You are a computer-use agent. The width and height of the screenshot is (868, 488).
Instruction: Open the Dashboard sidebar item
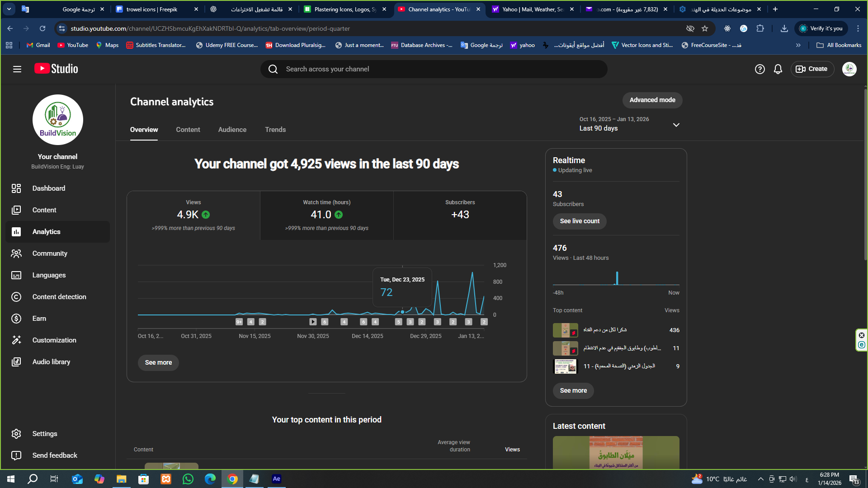coord(48,188)
